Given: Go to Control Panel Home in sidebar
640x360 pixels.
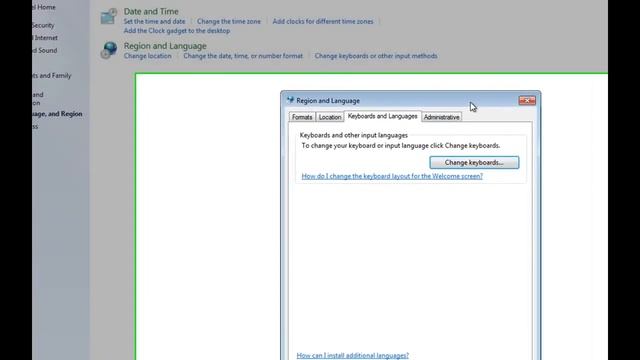Looking at the screenshot, I should tap(44, 7).
